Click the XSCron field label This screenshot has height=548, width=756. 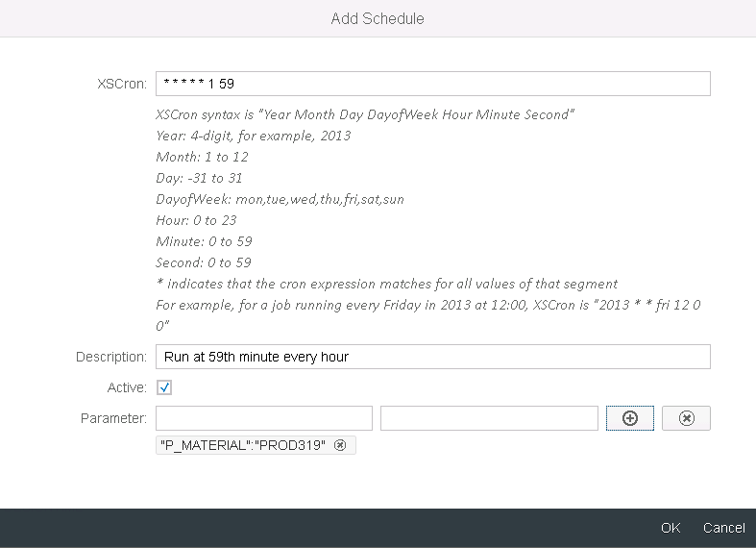[x=122, y=85]
